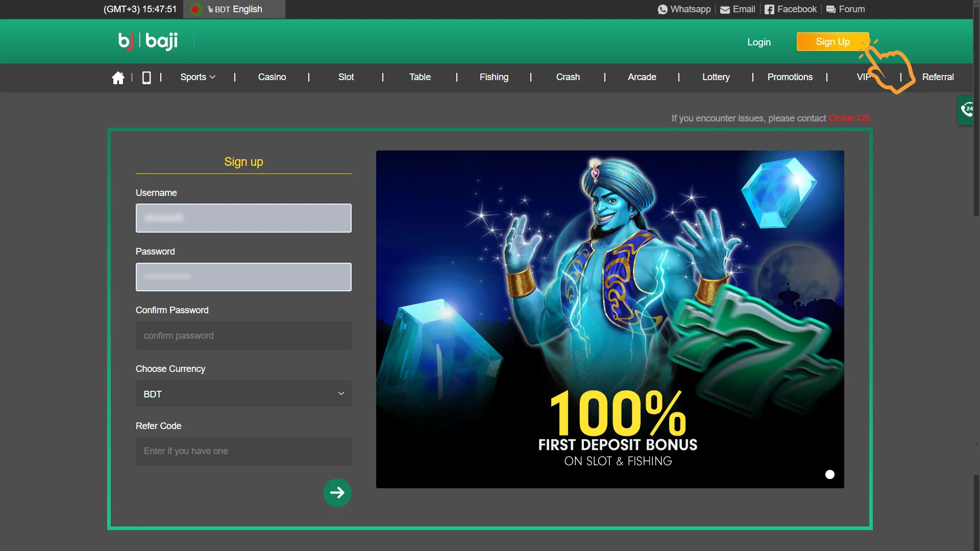980x551 pixels.
Task: Open the Slot menu item
Action: click(346, 77)
